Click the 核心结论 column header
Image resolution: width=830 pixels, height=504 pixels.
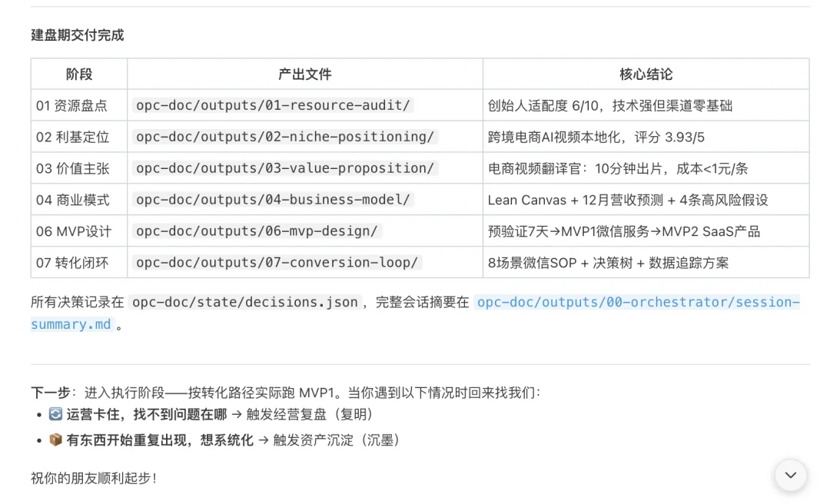pos(646,74)
